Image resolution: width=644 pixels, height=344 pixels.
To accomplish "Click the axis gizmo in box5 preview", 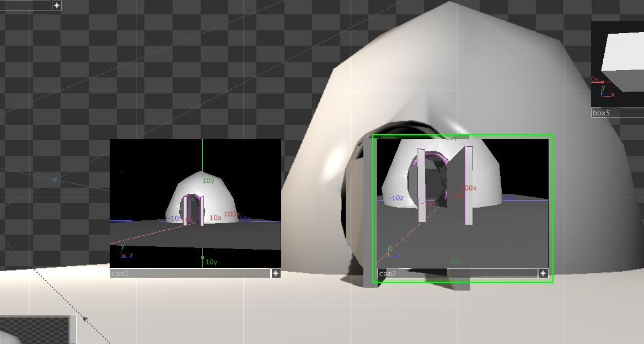I will 607,91.
